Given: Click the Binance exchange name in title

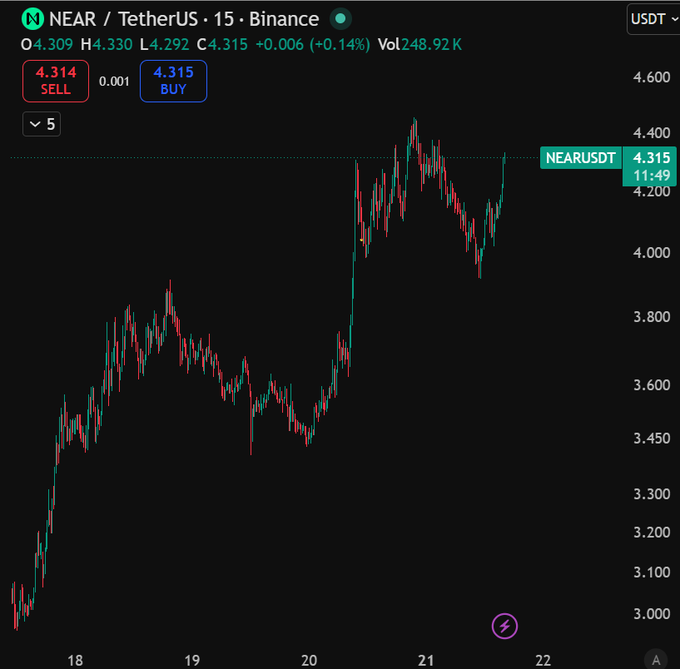Looking at the screenshot, I should [x=284, y=19].
